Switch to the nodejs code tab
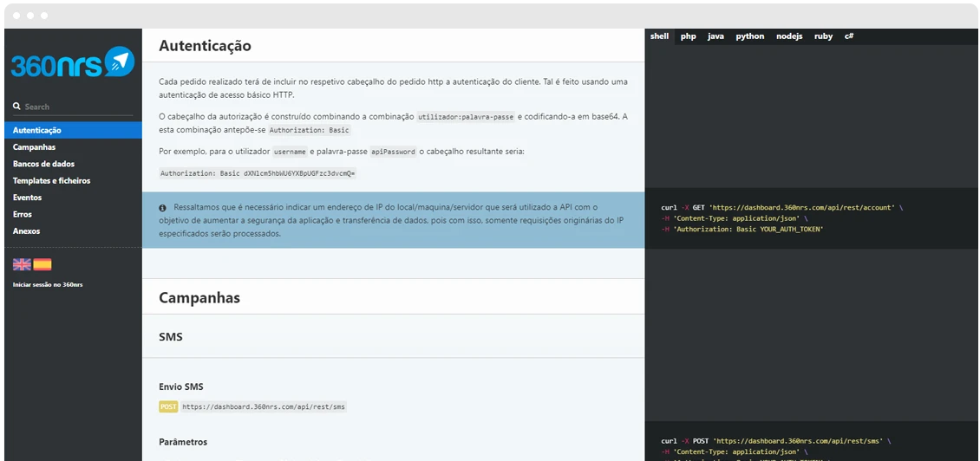 (789, 36)
